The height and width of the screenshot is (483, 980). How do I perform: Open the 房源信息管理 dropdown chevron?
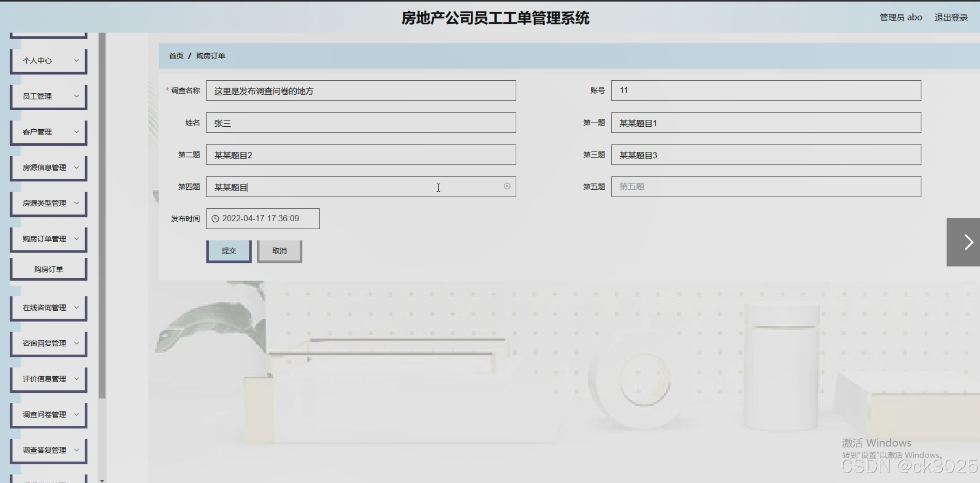76,168
